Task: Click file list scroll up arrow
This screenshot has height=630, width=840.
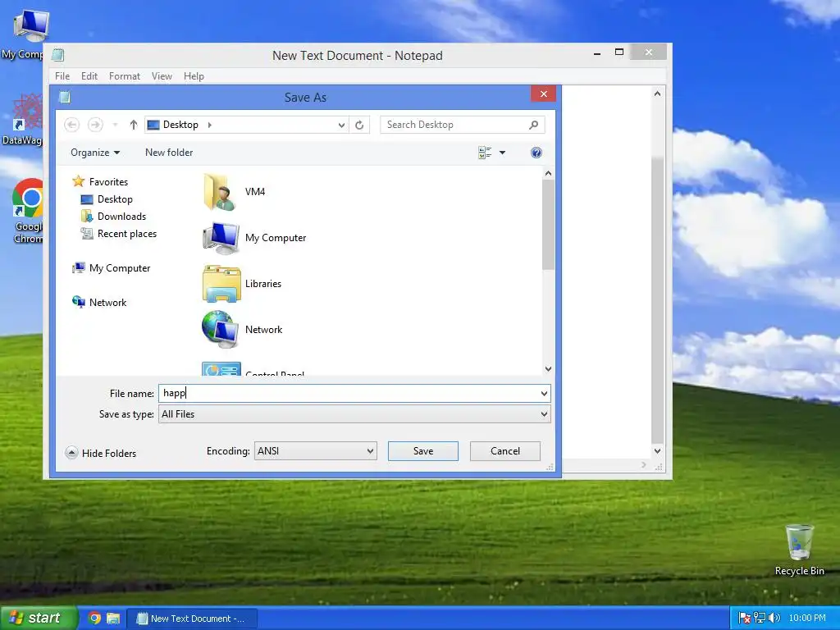Action: [548, 174]
